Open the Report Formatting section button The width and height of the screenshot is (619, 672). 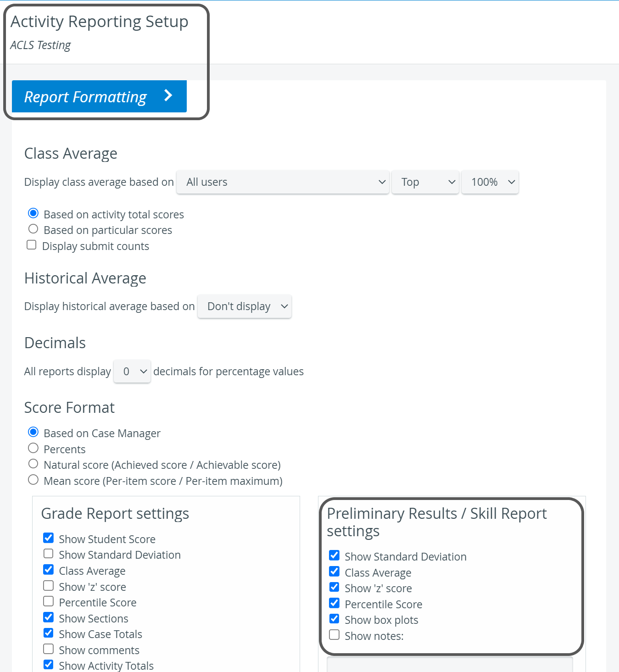pos(99,96)
